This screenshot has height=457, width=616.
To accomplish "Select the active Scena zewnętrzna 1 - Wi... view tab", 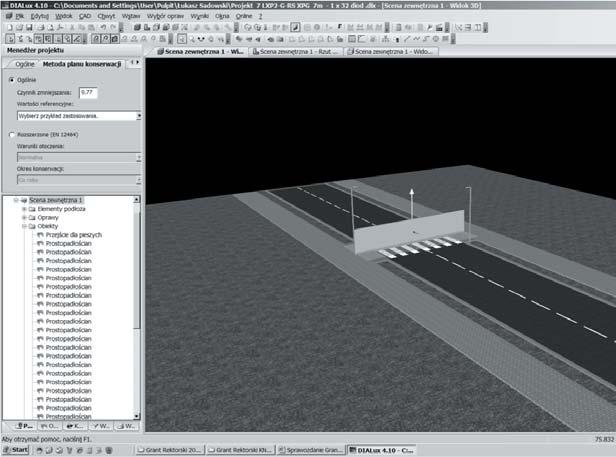I will click(x=200, y=51).
